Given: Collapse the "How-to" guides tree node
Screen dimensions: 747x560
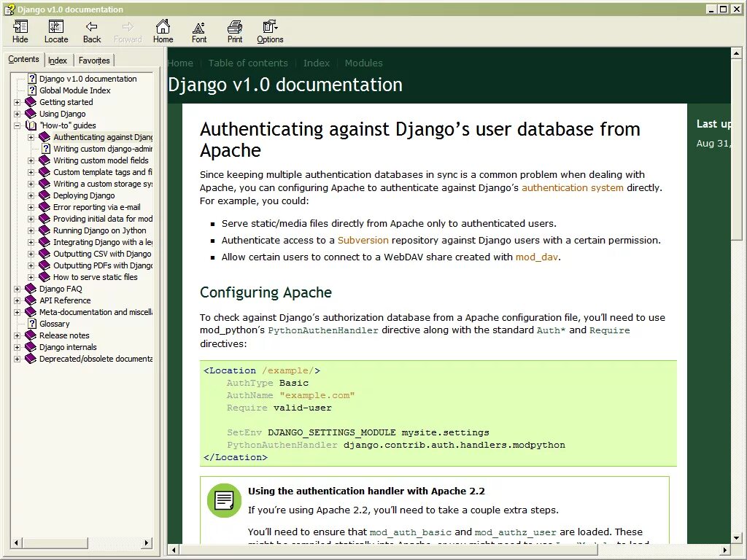Looking at the screenshot, I should click(x=18, y=125).
